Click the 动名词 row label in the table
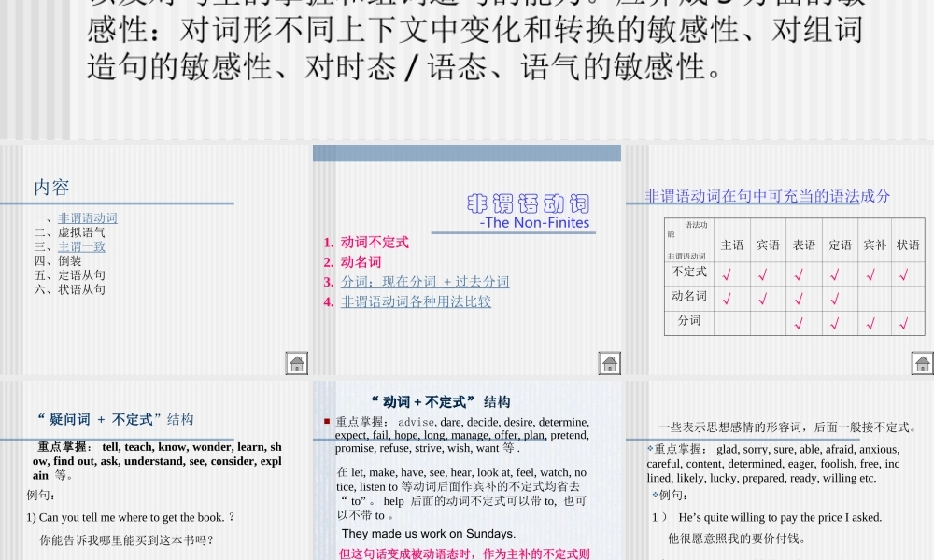This screenshot has height=560, width=934. coord(689,297)
